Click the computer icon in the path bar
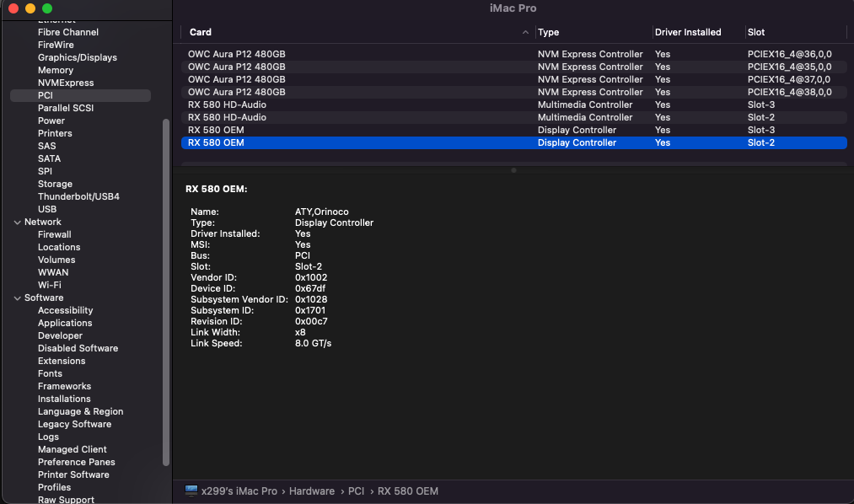Viewport: 854px width, 504px height. coord(191,491)
